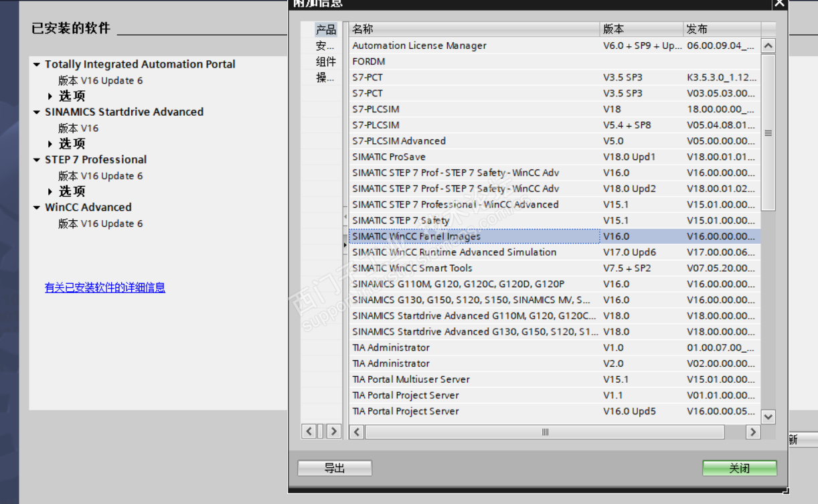The image size is (818, 504).
Task: Select the 安... category tab
Action: pyautogui.click(x=326, y=46)
